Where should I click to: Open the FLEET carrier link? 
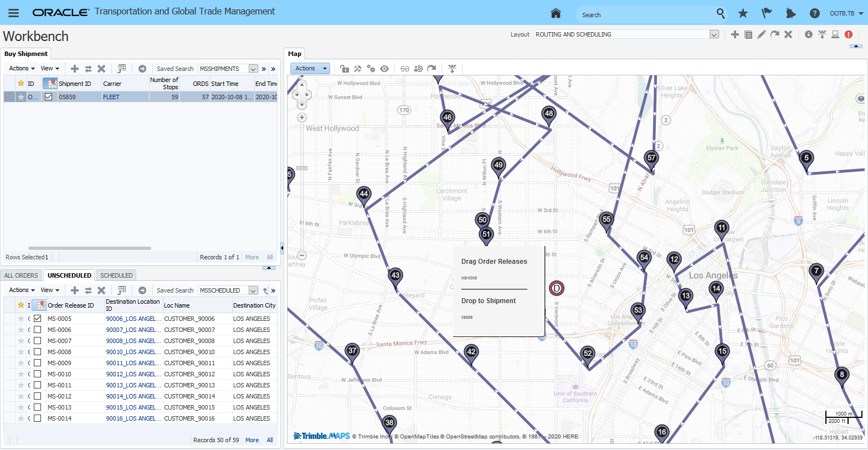[x=111, y=97]
